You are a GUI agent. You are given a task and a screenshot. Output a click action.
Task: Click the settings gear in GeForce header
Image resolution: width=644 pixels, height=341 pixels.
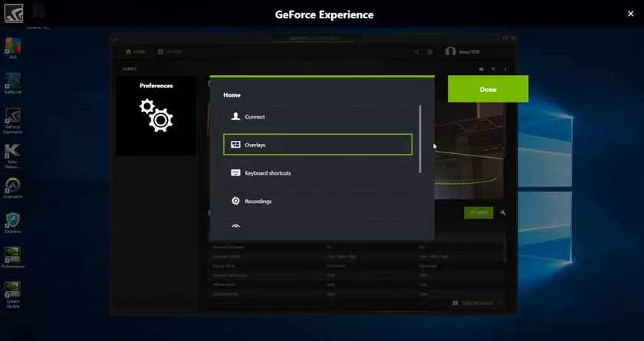(429, 51)
